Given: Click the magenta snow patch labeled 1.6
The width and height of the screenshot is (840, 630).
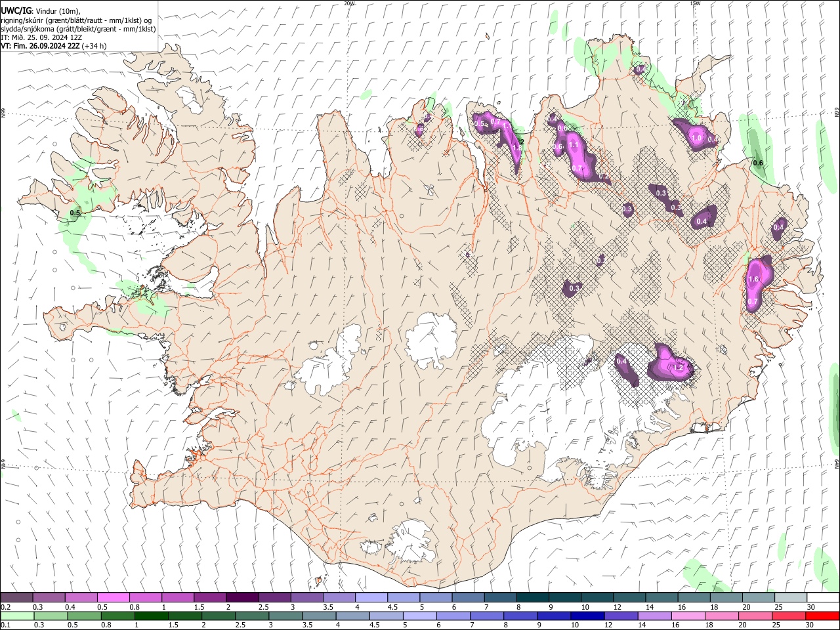Looking at the screenshot, I should (759, 283).
